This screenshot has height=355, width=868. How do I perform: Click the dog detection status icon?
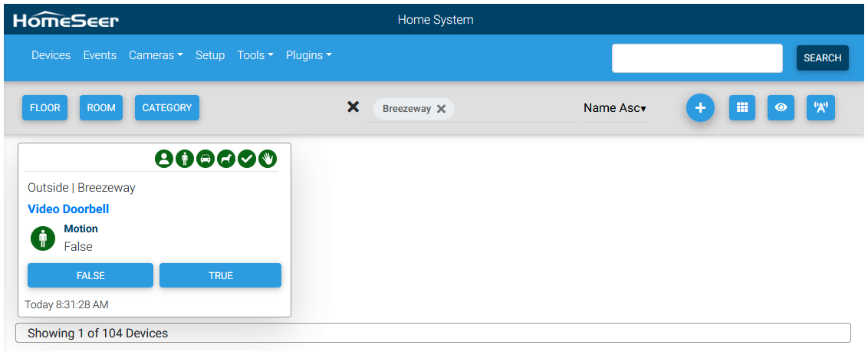pos(225,159)
